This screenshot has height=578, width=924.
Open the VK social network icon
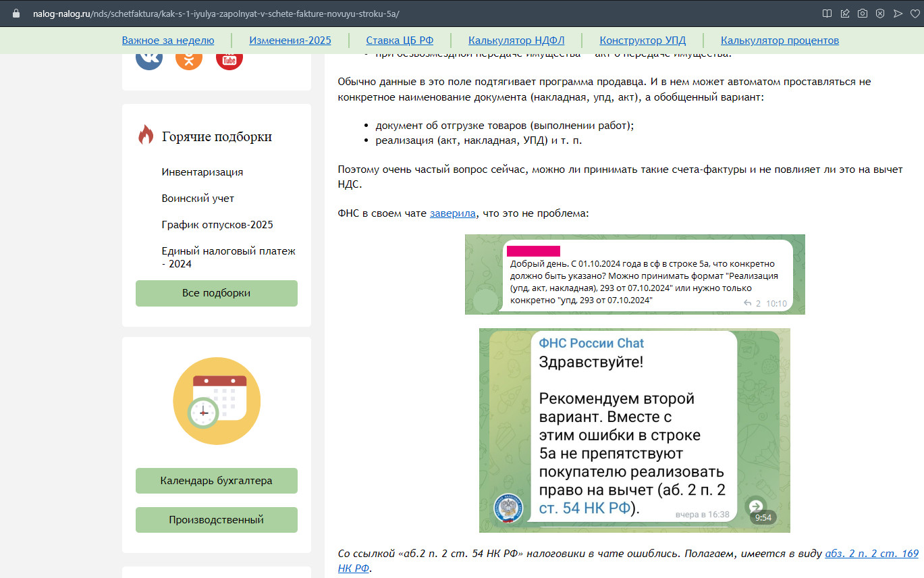pos(149,58)
